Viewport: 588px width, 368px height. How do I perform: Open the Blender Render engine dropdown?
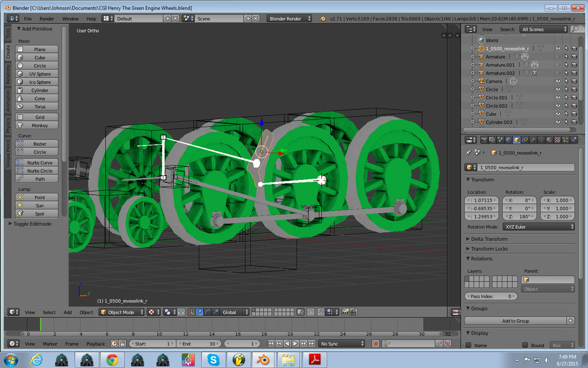coord(289,18)
